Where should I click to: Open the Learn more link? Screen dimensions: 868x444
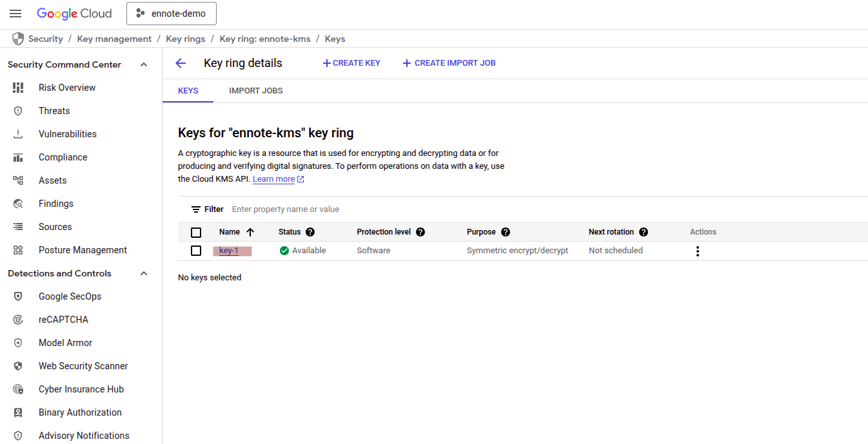click(x=274, y=179)
